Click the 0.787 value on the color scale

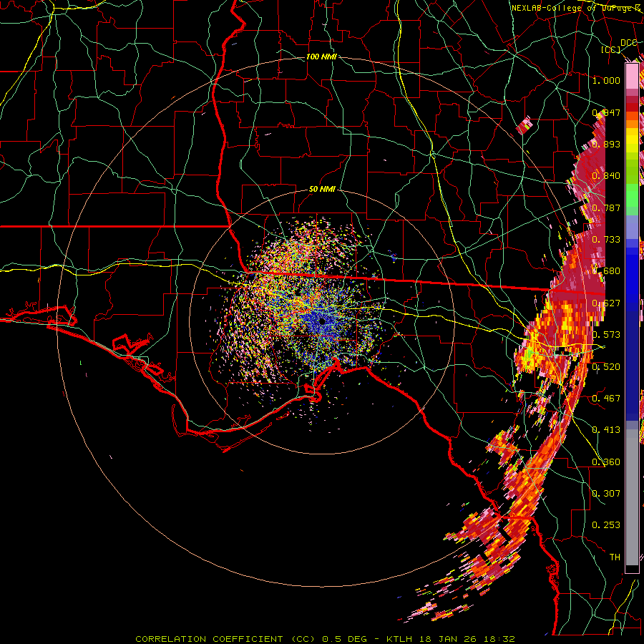[x=606, y=208]
